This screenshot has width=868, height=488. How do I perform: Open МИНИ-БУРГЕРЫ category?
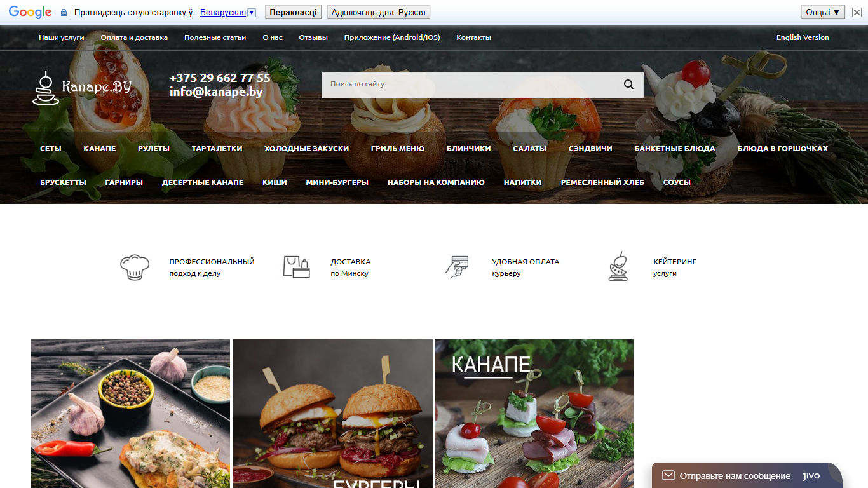pos(337,182)
